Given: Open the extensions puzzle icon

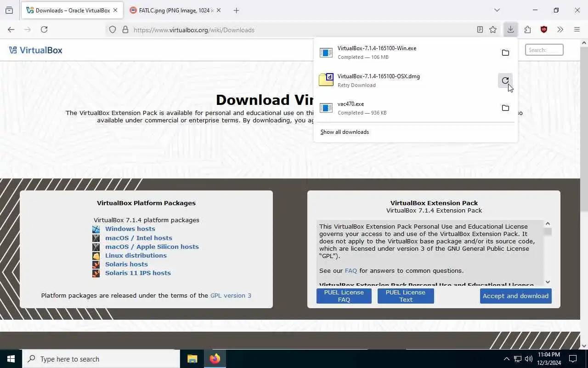Looking at the screenshot, I should [527, 29].
